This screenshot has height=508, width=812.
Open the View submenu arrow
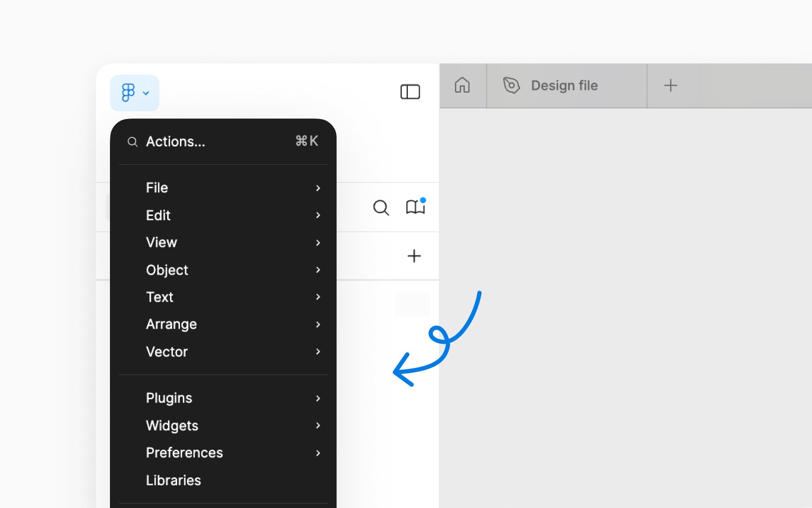click(318, 243)
